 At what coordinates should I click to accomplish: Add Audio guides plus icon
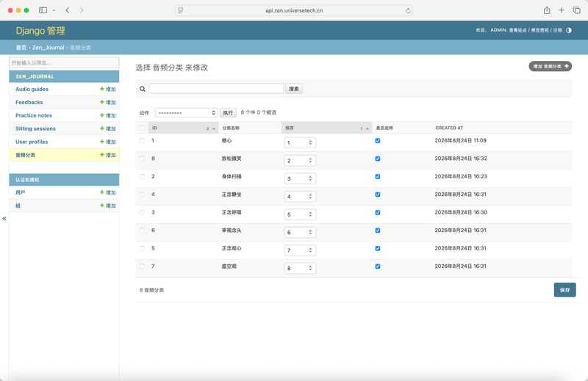tap(102, 89)
